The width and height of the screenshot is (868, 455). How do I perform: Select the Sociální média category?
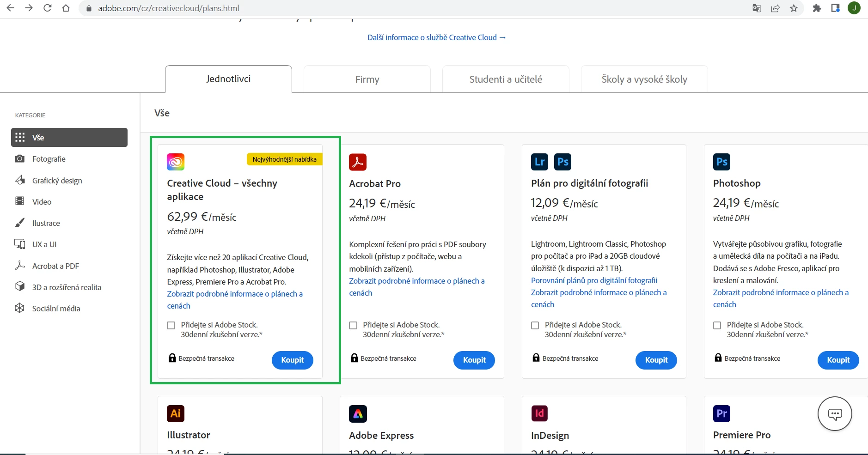pos(69,308)
